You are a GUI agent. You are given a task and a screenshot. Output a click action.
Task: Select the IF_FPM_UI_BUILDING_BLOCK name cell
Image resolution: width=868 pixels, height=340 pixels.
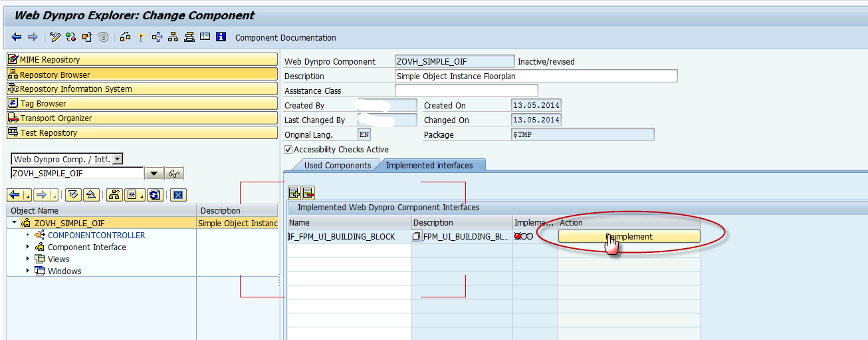[349, 236]
